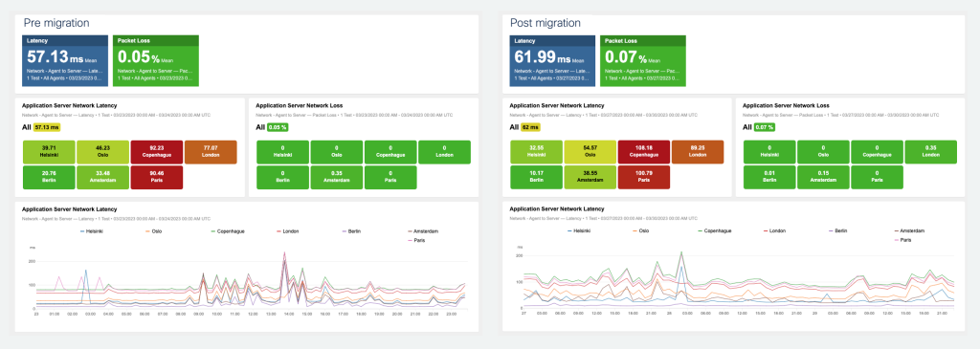Click the Post migration heading
Screen dimensions: 980x349
coord(546,23)
